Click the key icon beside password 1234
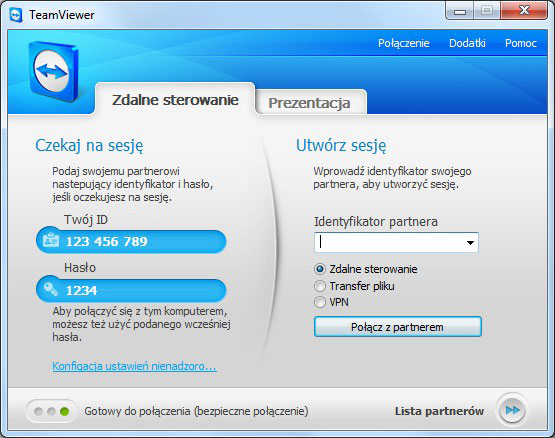555x438 pixels. pyautogui.click(x=51, y=289)
